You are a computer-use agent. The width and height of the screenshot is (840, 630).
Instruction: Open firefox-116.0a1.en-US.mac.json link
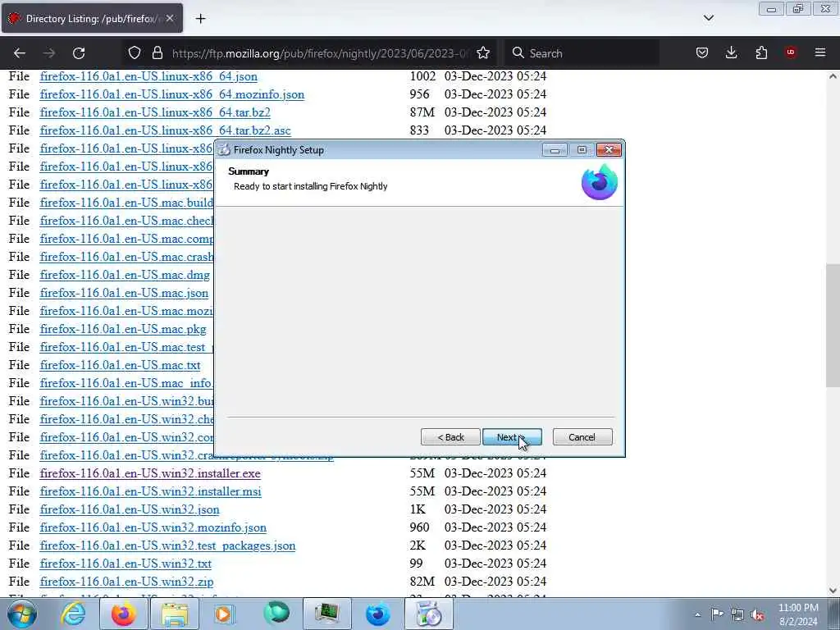tap(124, 293)
